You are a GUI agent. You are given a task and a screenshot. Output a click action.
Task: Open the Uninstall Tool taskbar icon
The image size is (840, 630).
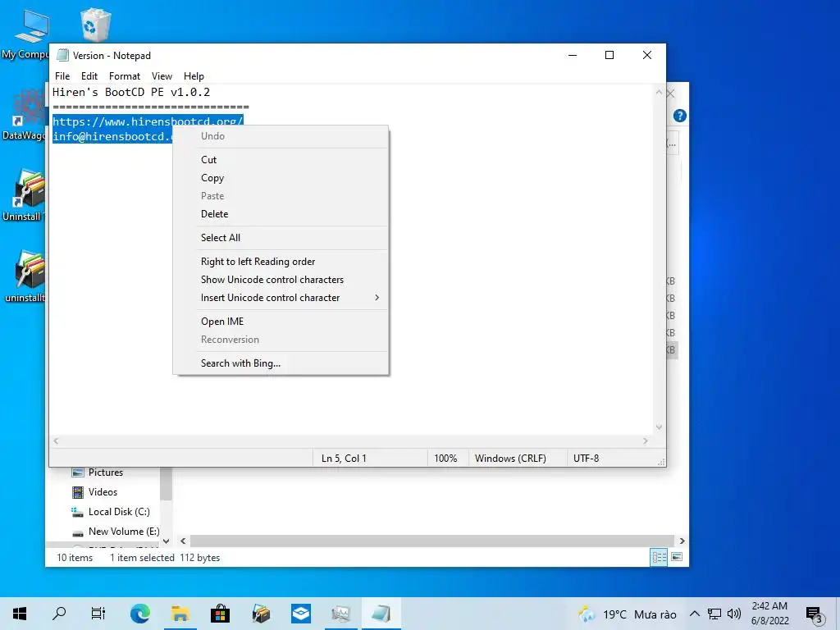coord(260,614)
